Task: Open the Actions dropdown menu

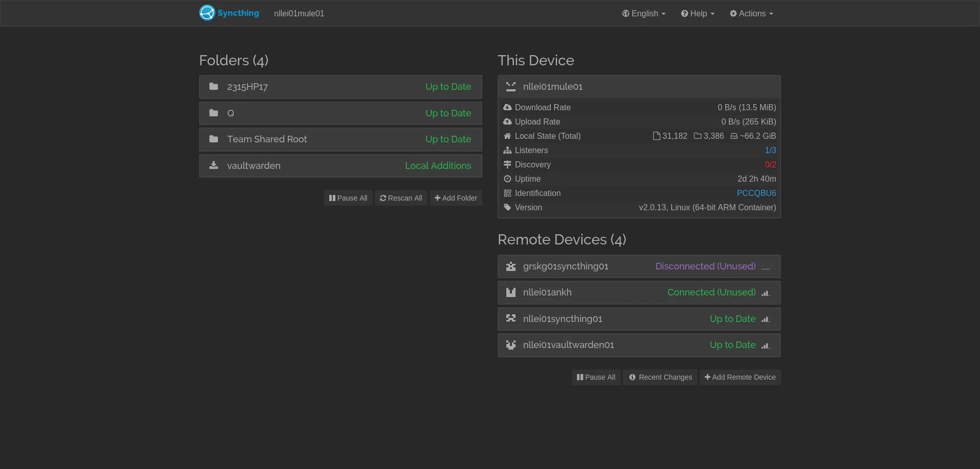Action: [x=751, y=13]
